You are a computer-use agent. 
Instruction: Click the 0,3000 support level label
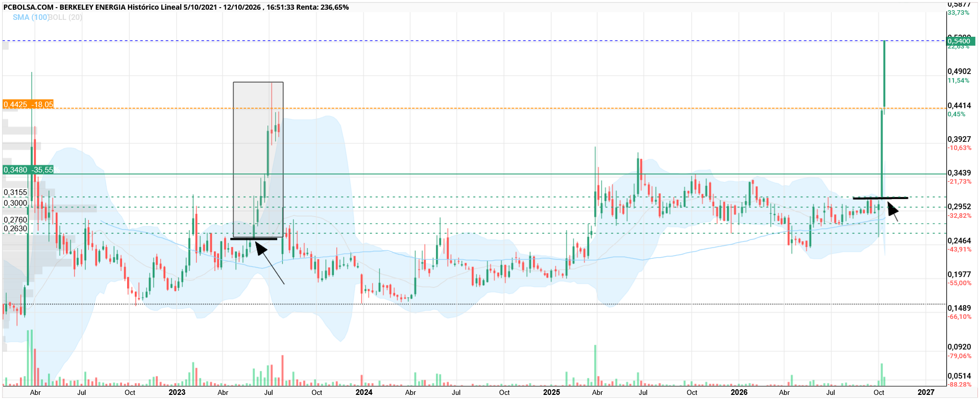tap(15, 203)
